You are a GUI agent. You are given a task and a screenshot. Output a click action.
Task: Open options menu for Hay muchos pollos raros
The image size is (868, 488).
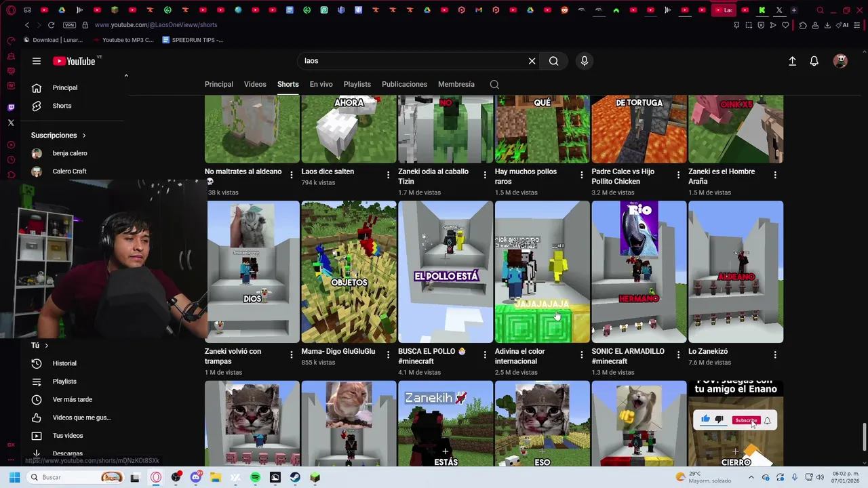pyautogui.click(x=582, y=175)
